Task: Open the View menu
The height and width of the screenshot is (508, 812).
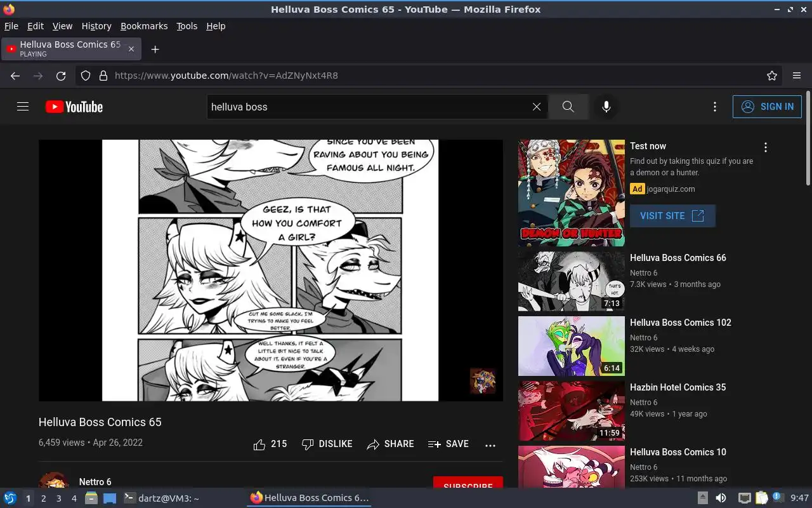Action: (62, 26)
